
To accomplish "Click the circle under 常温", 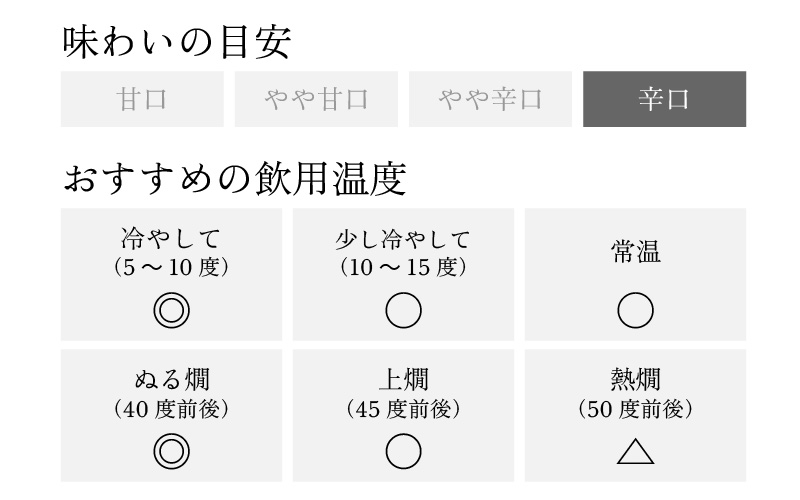I will point(635,311).
